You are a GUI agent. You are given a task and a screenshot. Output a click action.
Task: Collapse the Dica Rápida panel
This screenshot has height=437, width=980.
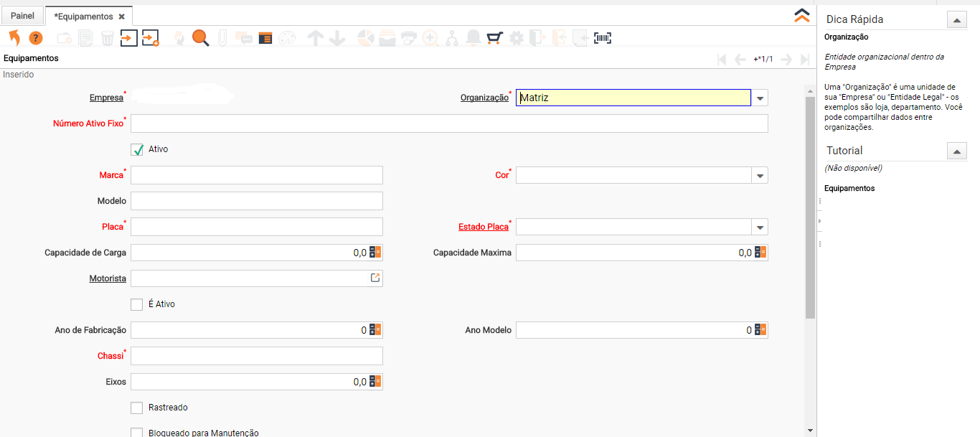coord(957,20)
